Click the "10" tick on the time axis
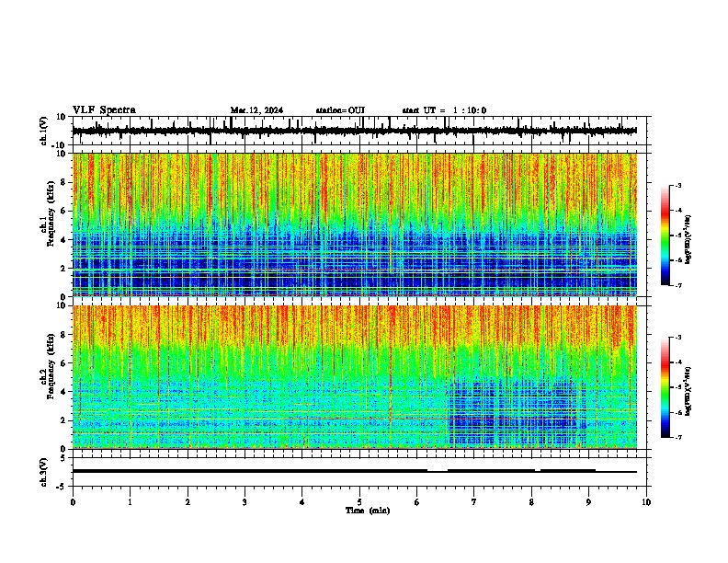Screen dimensions: 728x563 point(646,502)
